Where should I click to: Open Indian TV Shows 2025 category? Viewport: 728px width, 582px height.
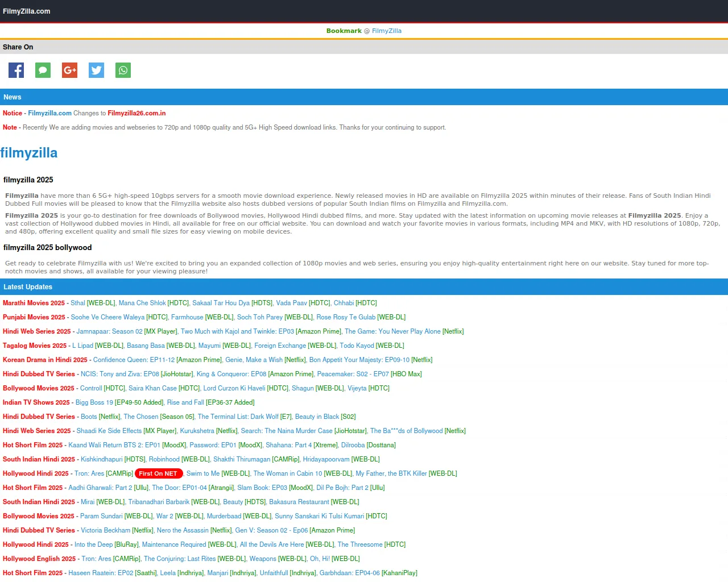point(36,402)
